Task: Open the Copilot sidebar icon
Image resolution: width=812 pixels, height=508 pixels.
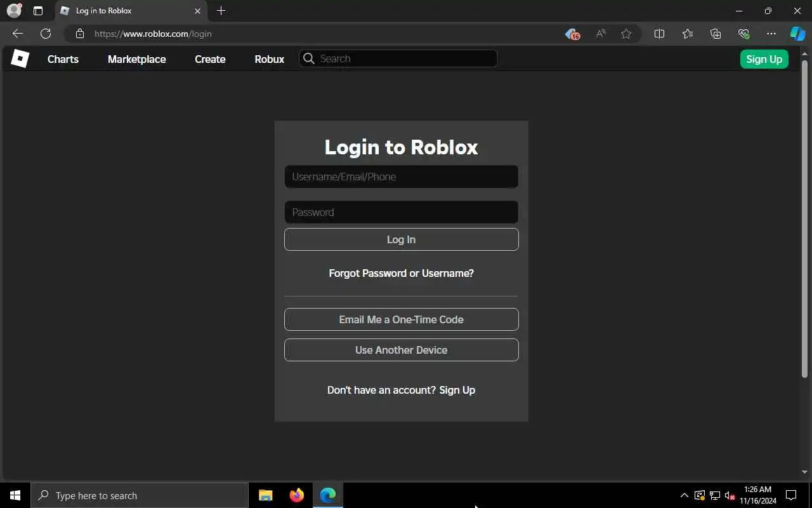Action: pyautogui.click(x=797, y=34)
